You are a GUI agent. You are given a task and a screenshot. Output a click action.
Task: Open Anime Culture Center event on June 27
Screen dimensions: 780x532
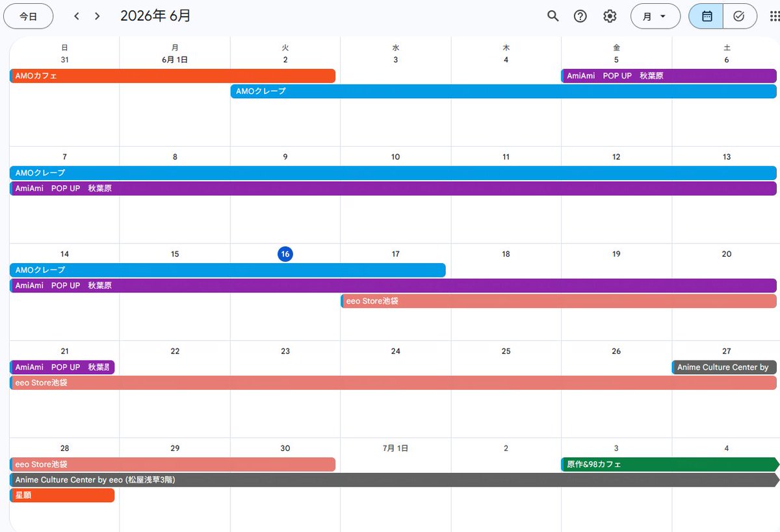pos(724,368)
